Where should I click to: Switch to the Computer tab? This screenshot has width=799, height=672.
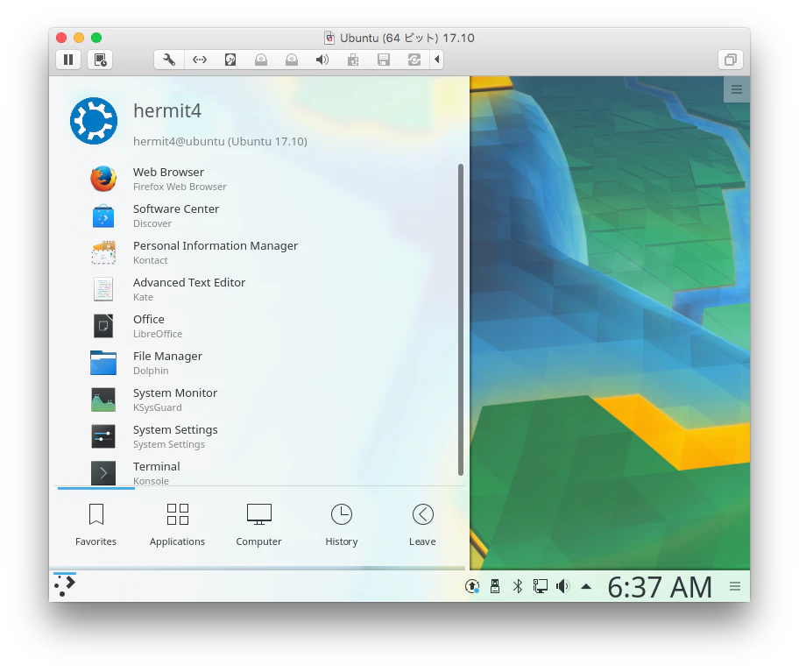(x=258, y=525)
